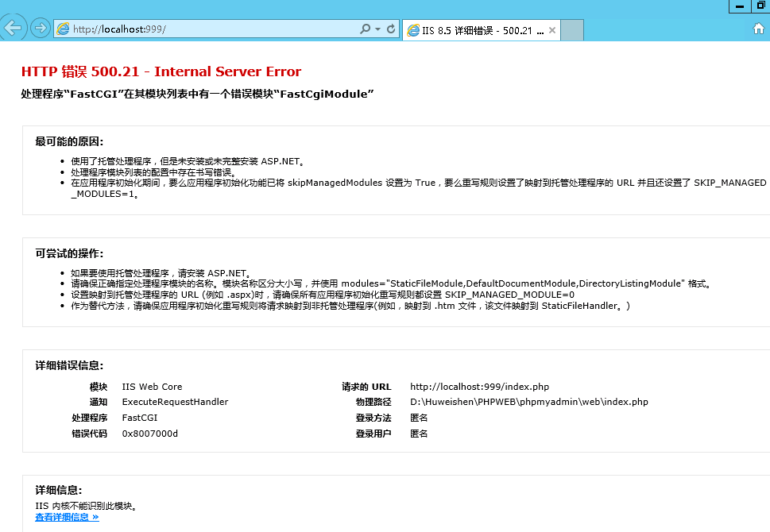Click the 可尝试的操作 section heading
The height and width of the screenshot is (532, 770).
pyautogui.click(x=69, y=254)
